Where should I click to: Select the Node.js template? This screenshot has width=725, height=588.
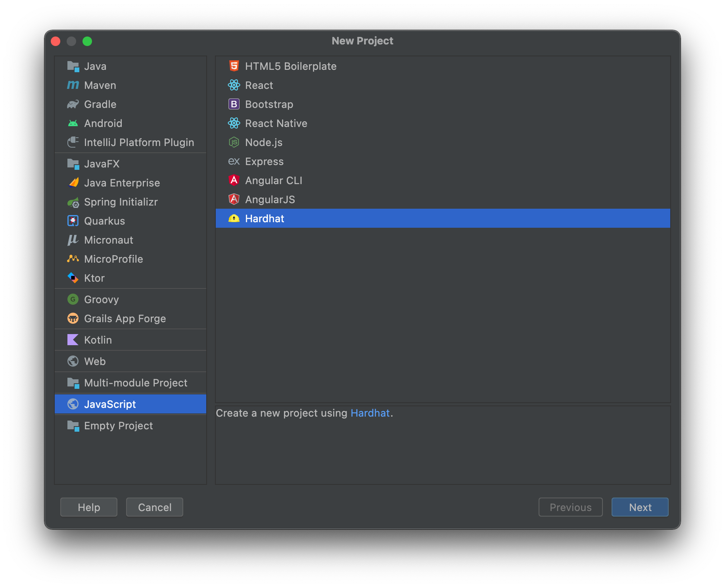coord(443,142)
